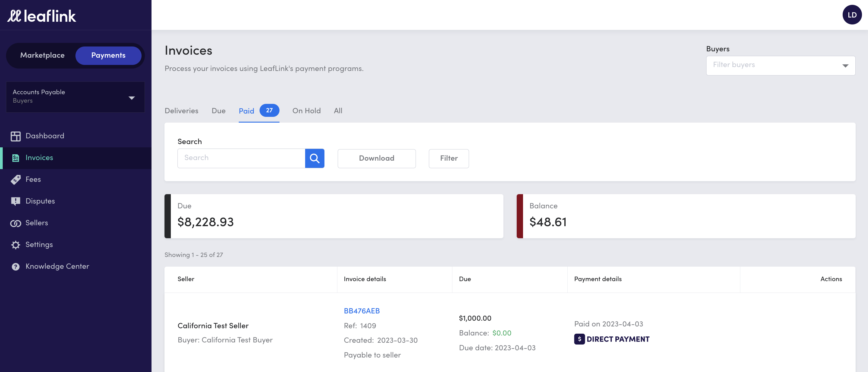Screen dimensions: 868x372
Task: Expand the Accounts Payable Buyers dropdown
Action: point(75,97)
